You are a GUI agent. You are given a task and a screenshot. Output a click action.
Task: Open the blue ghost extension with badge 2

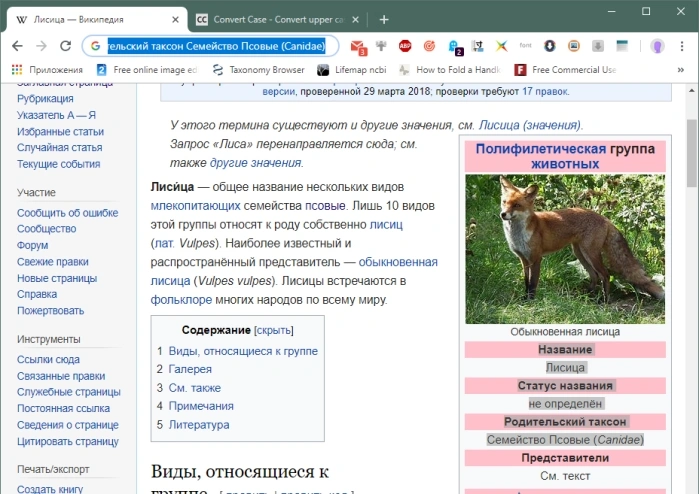pyautogui.click(x=455, y=47)
